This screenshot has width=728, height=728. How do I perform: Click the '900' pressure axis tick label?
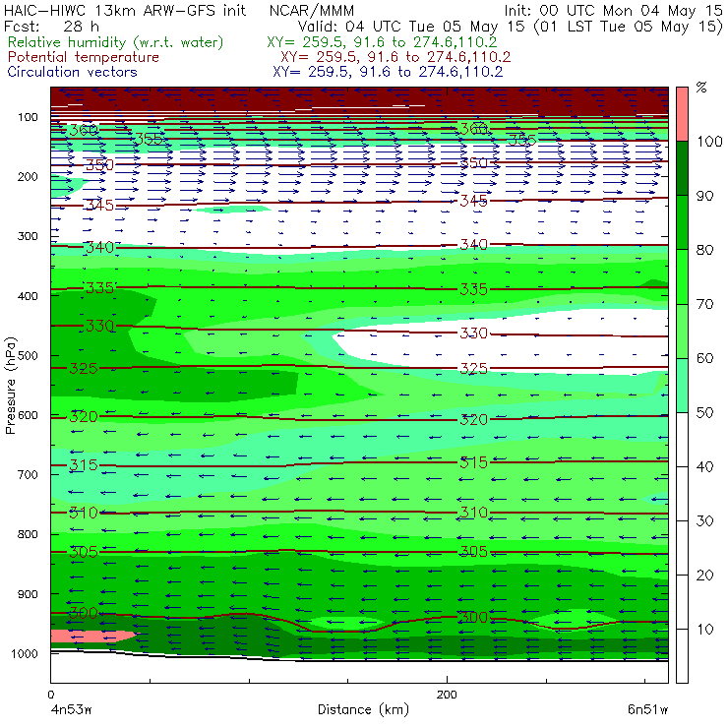(x=28, y=594)
